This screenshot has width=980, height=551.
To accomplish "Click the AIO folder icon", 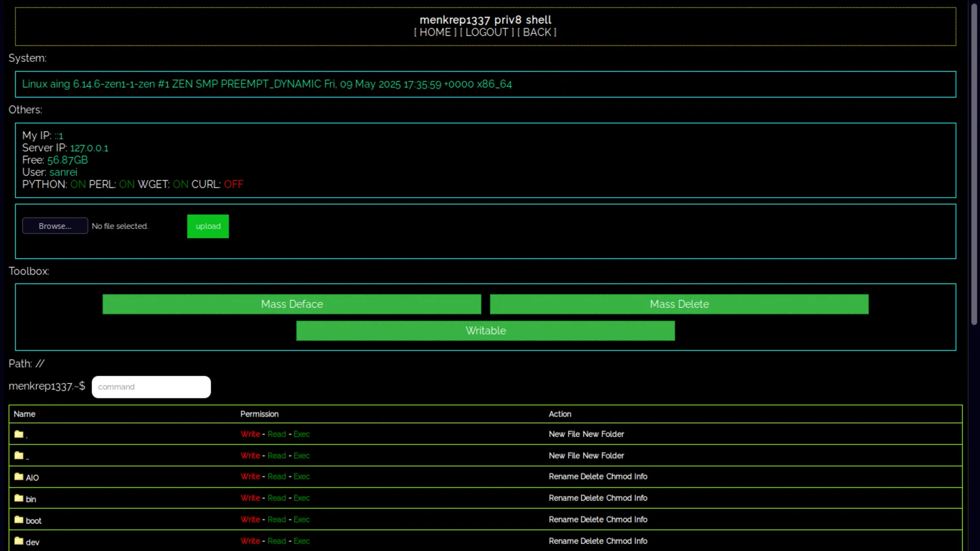I will (19, 476).
